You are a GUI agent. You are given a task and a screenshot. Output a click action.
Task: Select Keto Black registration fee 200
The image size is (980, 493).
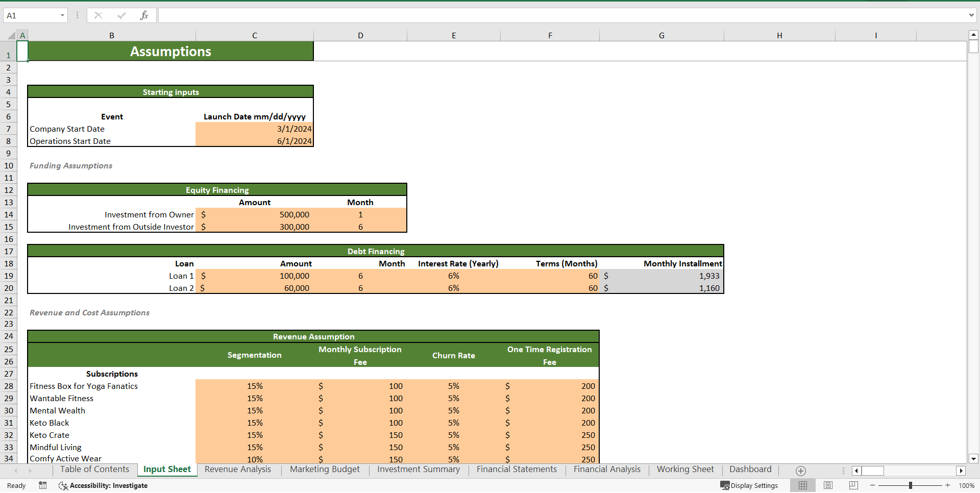[550, 423]
